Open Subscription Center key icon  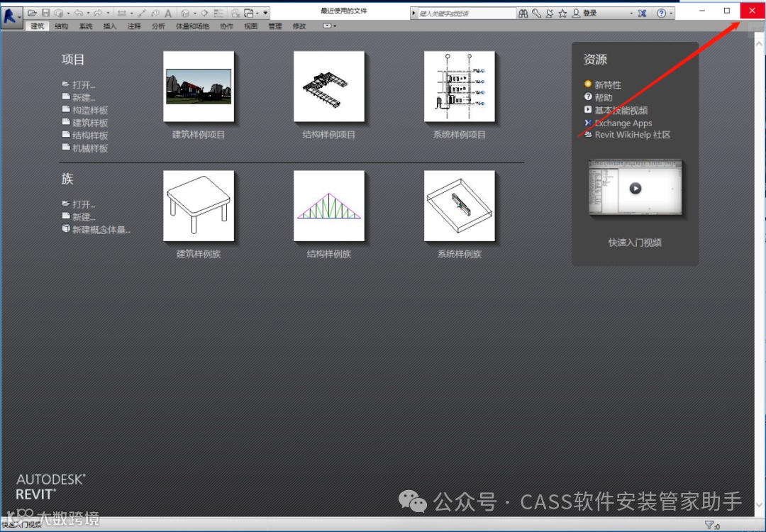(x=536, y=13)
